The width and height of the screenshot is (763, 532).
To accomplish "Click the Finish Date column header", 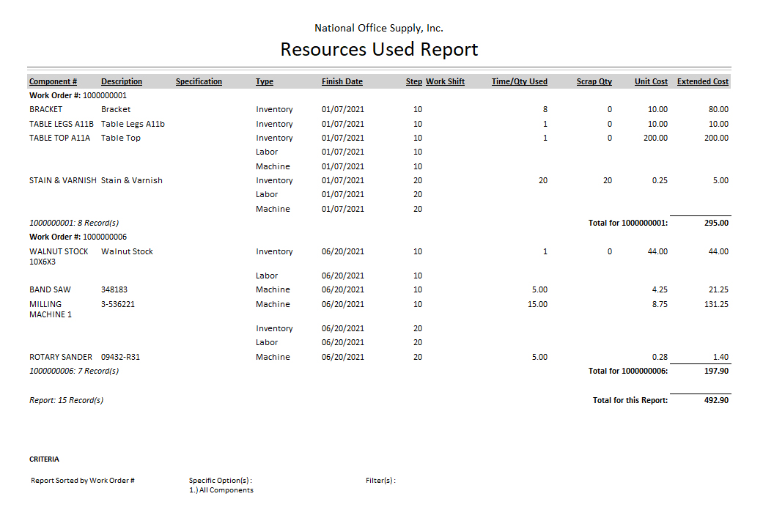I will point(342,81).
